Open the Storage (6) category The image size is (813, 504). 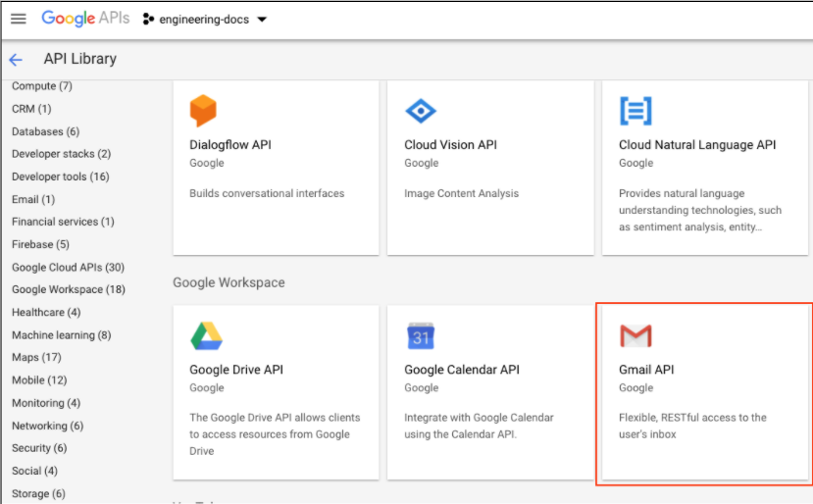[38, 494]
